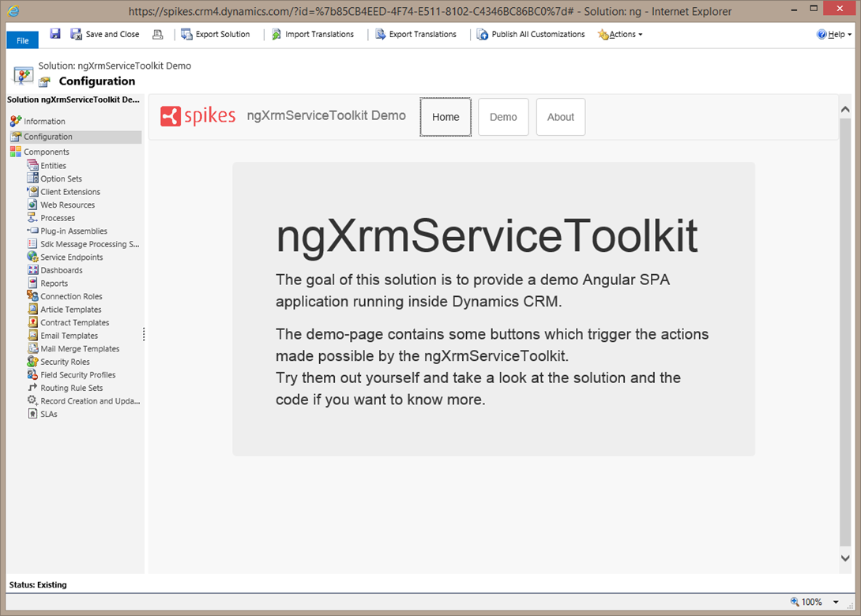
Task: Switch to the About tab
Action: (x=561, y=117)
